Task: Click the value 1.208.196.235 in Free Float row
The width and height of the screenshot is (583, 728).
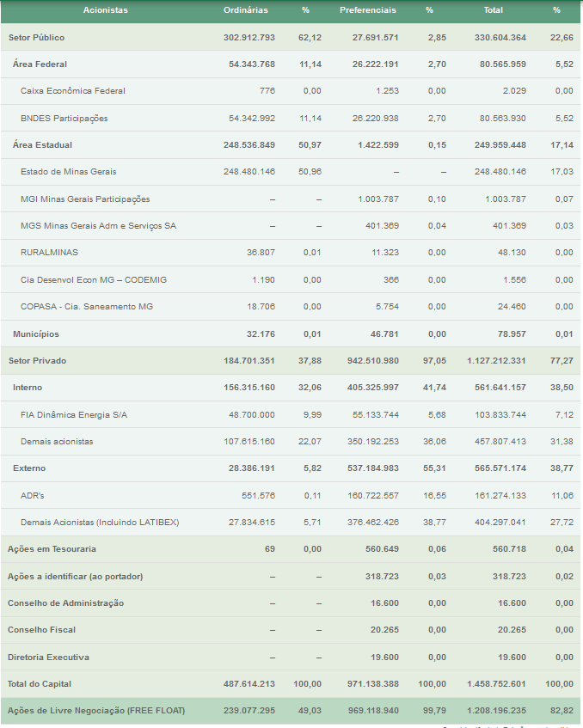Action: pyautogui.click(x=497, y=711)
